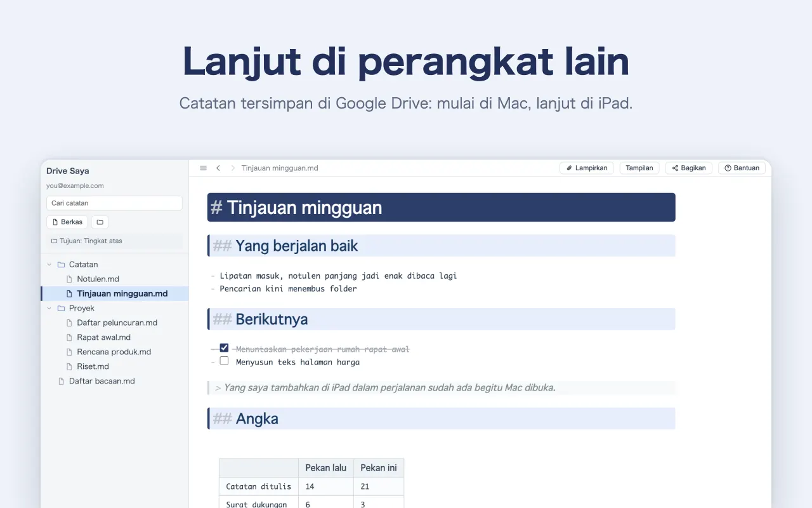Click the Rapat awal.md file icon

70,337
